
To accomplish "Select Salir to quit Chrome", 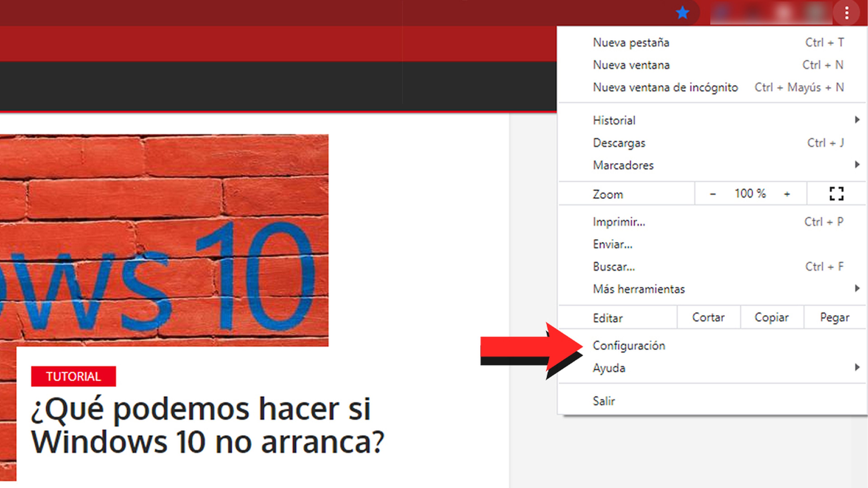I will pos(712,401).
